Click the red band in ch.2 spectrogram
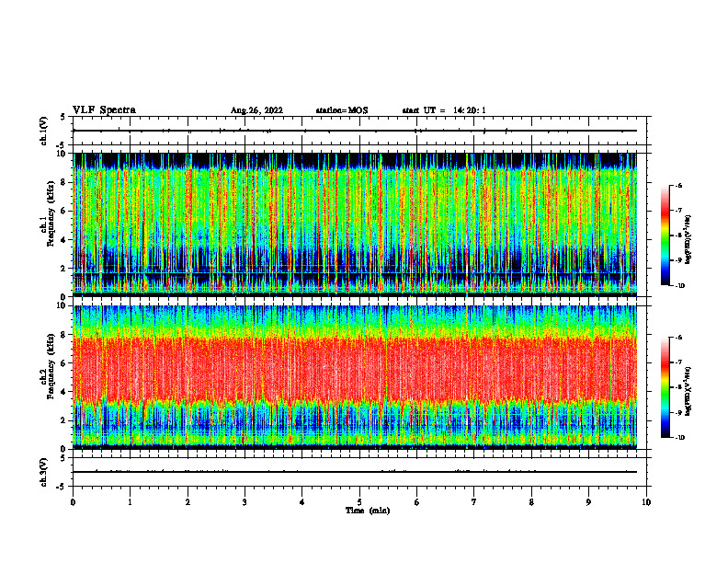The height and width of the screenshot is (563, 728). (x=355, y=369)
